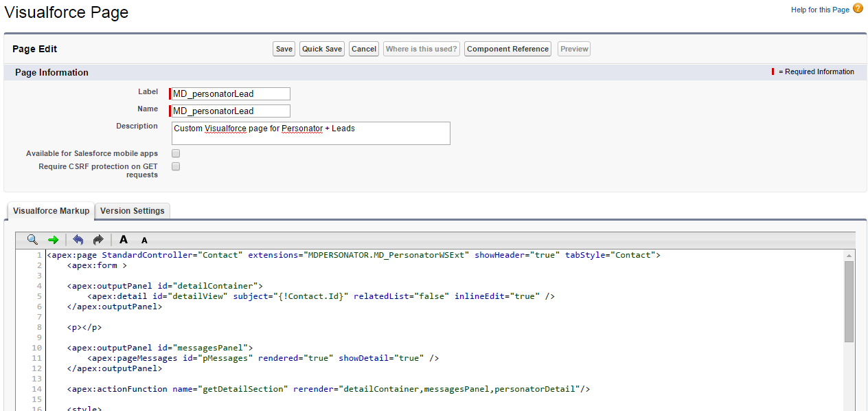The width and height of the screenshot is (868, 411).
Task: Open Help for this Page link
Action: point(820,10)
